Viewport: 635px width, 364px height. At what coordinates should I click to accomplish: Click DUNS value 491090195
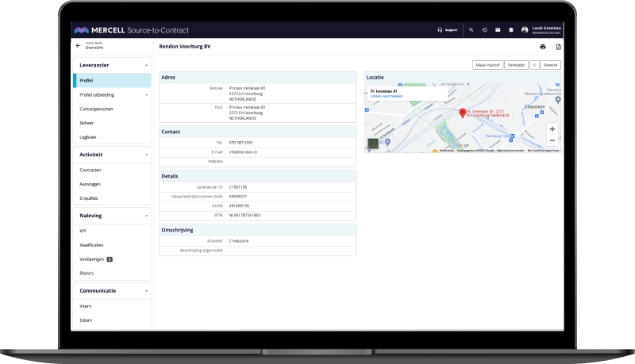point(239,206)
